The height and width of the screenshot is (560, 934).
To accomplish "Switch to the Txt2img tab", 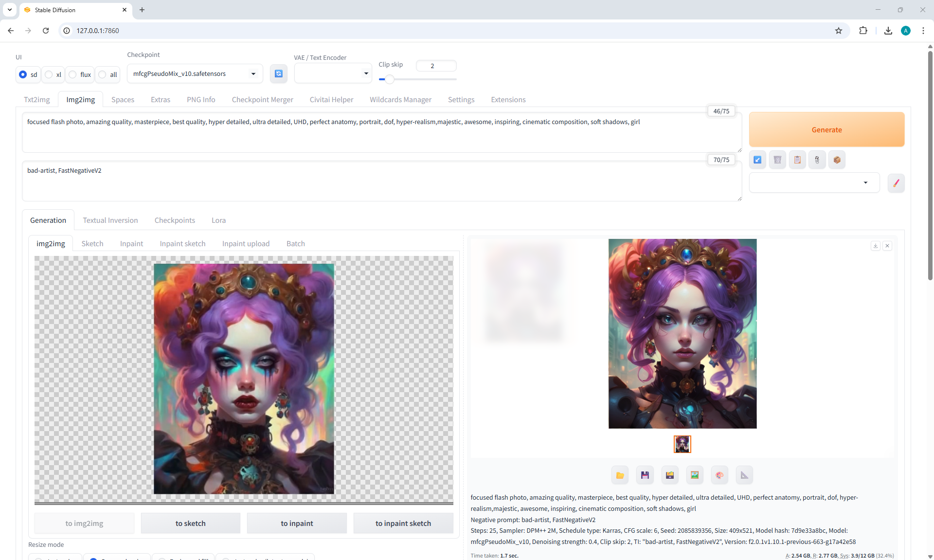I will pyautogui.click(x=37, y=100).
